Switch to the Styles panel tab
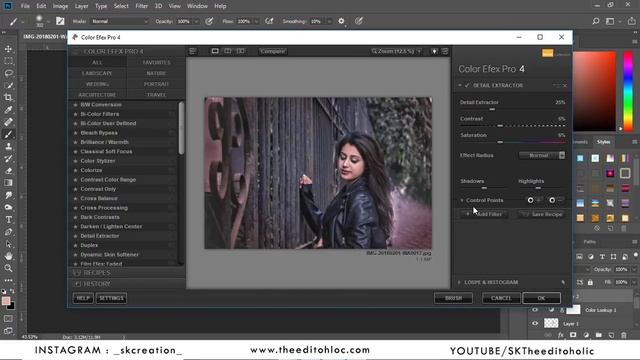Screen dimensions: 640x360 pyautogui.click(x=603, y=142)
